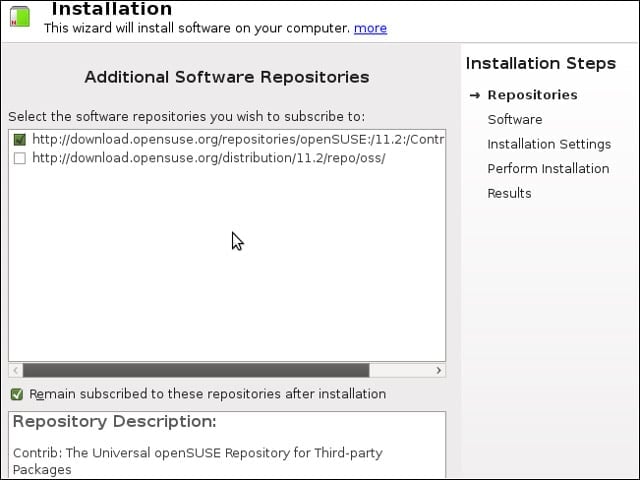
Task: Click the horizontal scrollbar right arrow
Action: pyautogui.click(x=438, y=371)
